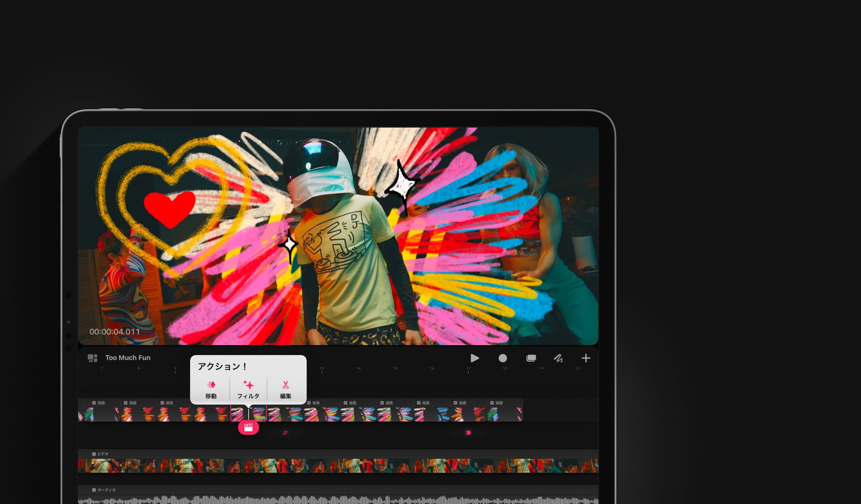Select the pink marker below ruler 17
The height and width of the screenshot is (504, 861).
point(468,433)
